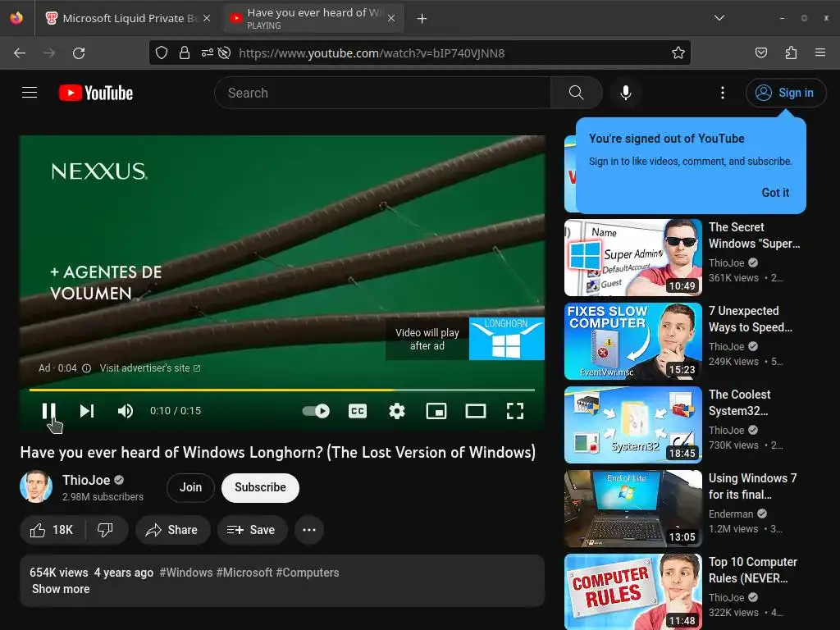Join the ThioJoe channel membership

coord(190,487)
